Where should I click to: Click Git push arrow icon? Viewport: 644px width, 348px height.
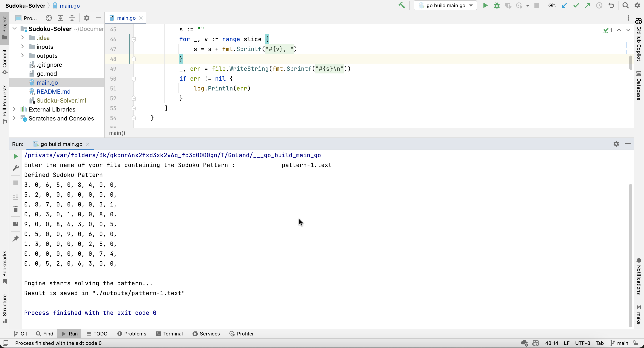coord(587,6)
